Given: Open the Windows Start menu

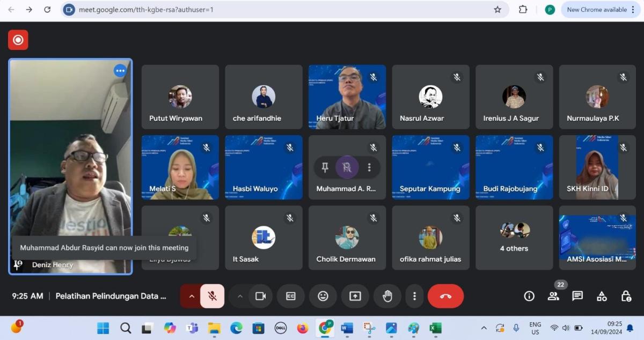Looking at the screenshot, I should point(103,328).
